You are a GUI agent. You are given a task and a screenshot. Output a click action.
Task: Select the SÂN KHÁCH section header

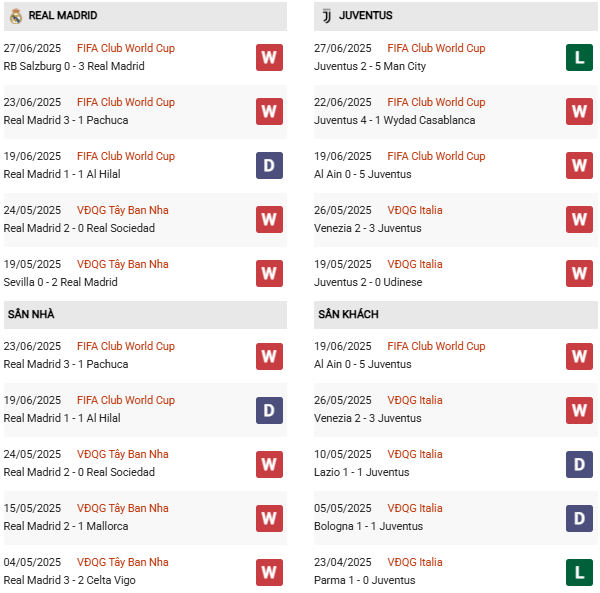click(x=348, y=314)
